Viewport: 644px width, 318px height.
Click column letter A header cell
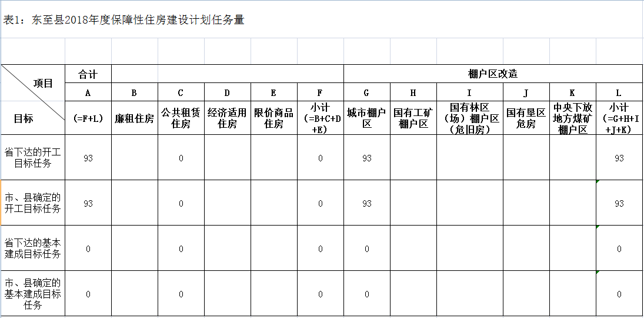coord(88,92)
